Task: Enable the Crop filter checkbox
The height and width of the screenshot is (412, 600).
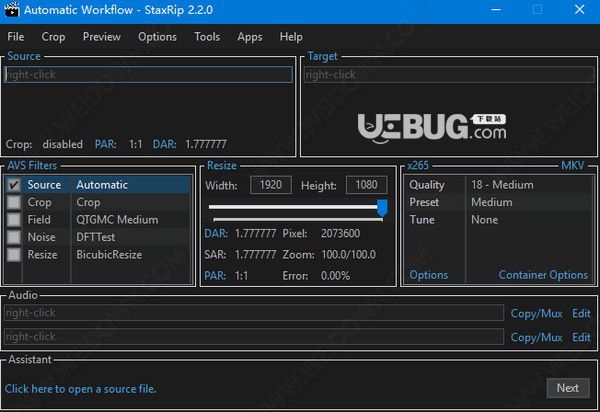Action: click(x=14, y=202)
